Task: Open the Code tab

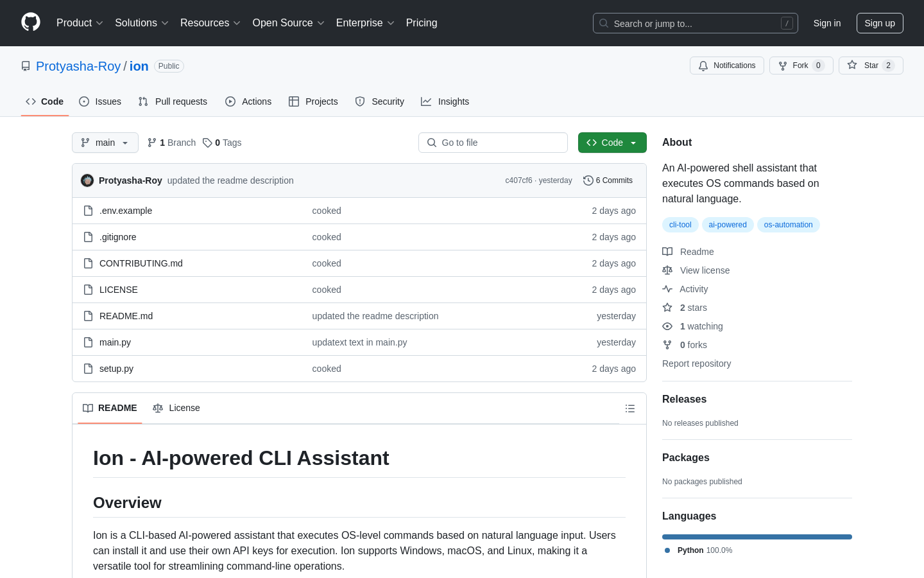Action: (45, 101)
